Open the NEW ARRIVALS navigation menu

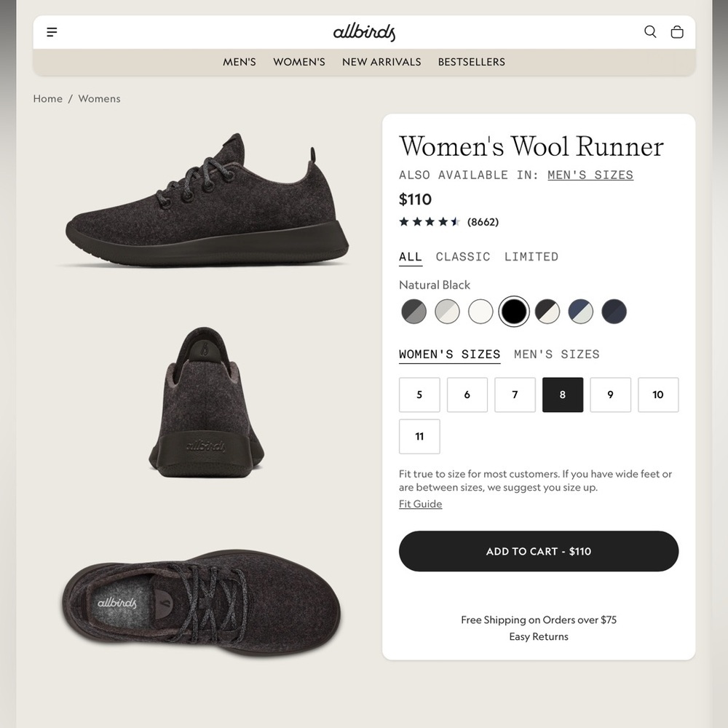[381, 62]
